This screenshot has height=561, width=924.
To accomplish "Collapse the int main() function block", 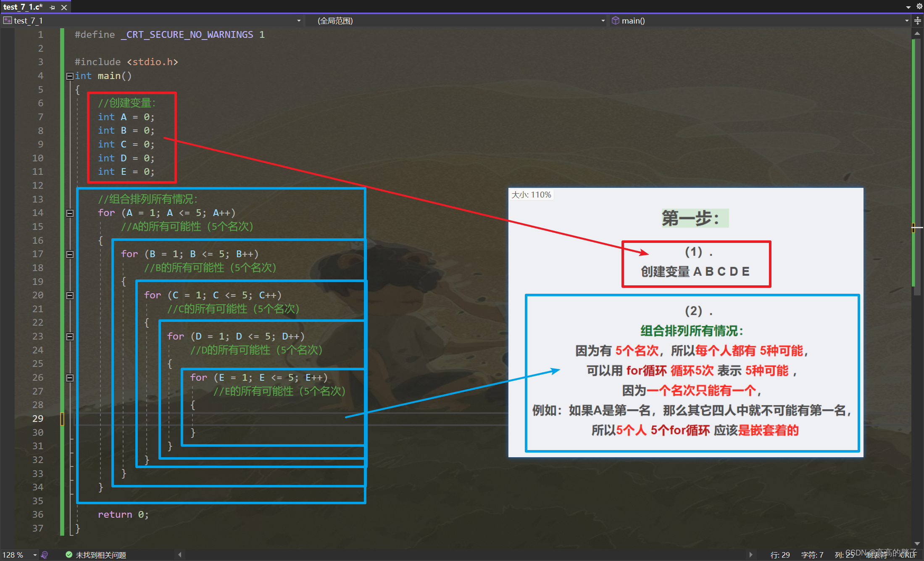I will click(70, 76).
